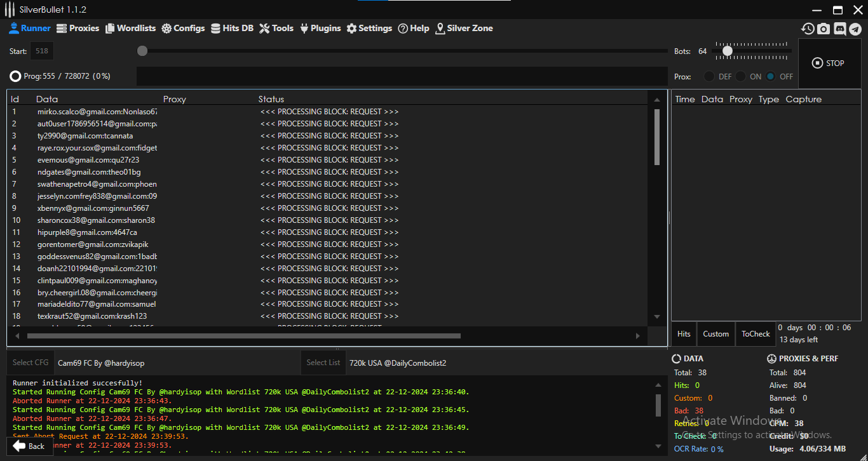The height and width of the screenshot is (461, 868).
Task: Show the Hits results tab
Action: pyautogui.click(x=684, y=334)
